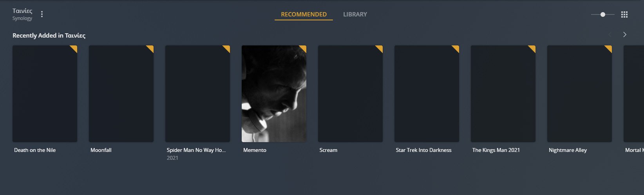
Task: Click the unwatched corner badge on Scream poster
Action: pos(380,48)
